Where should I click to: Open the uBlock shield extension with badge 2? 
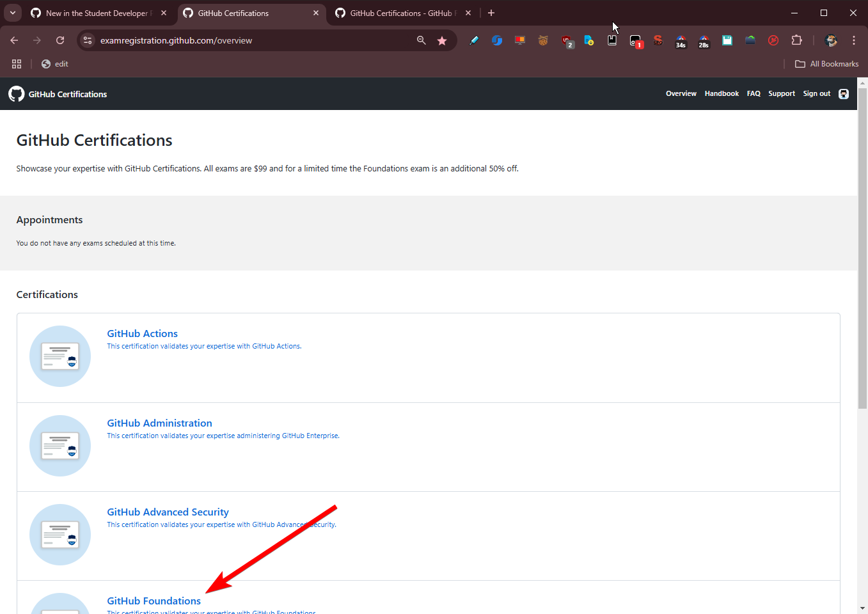click(x=567, y=42)
